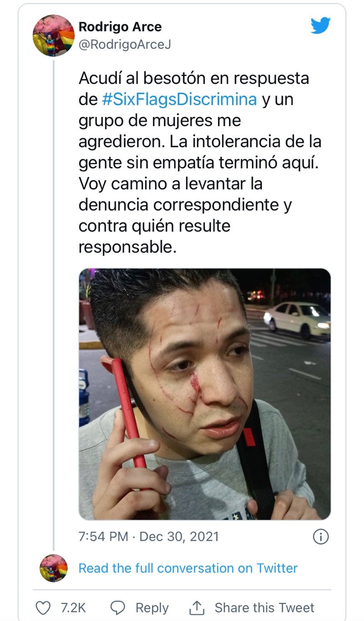Open the attached photo of the injured man
The width and height of the screenshot is (364, 621).
(205, 394)
